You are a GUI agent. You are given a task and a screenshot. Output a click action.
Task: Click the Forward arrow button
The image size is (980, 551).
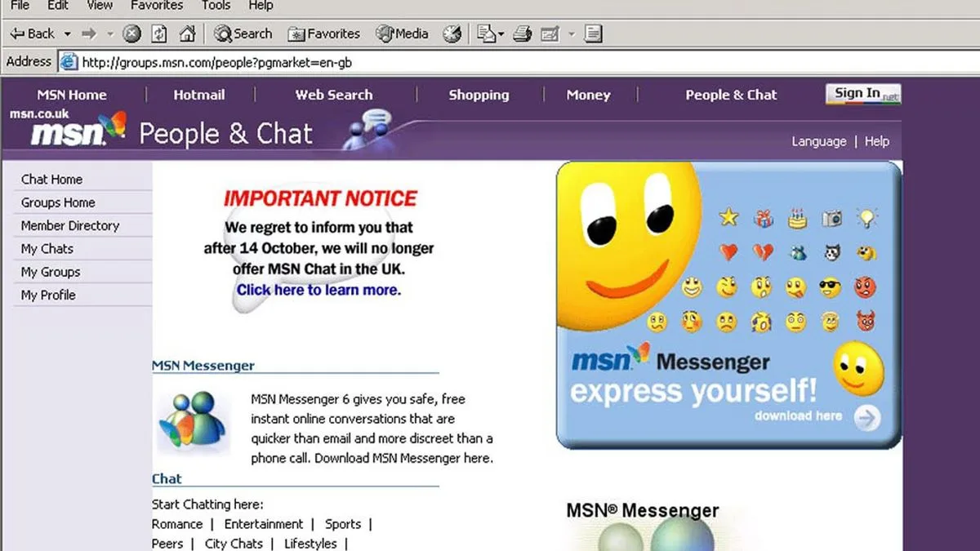(89, 33)
